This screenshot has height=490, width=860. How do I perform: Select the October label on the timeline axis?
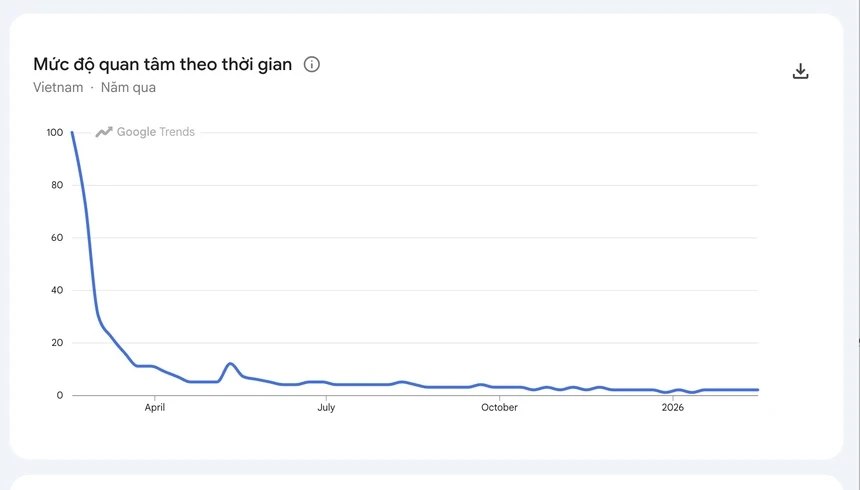point(499,407)
